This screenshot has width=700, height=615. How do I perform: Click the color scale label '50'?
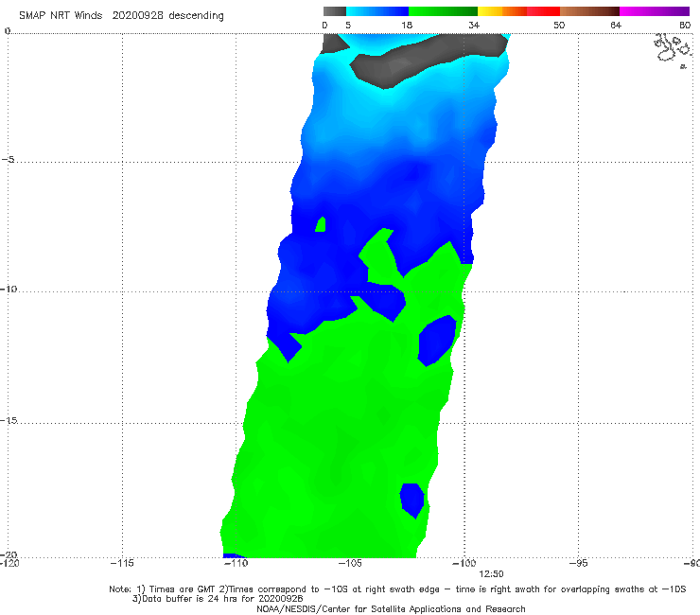tap(559, 25)
